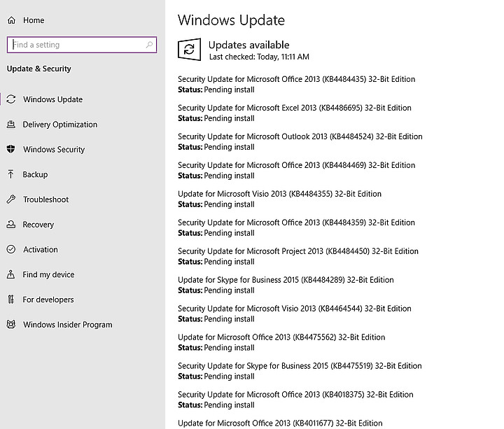Viewport: 504px width, 429px height.
Task: Click the Backup upward arrow icon
Action: 11,174
